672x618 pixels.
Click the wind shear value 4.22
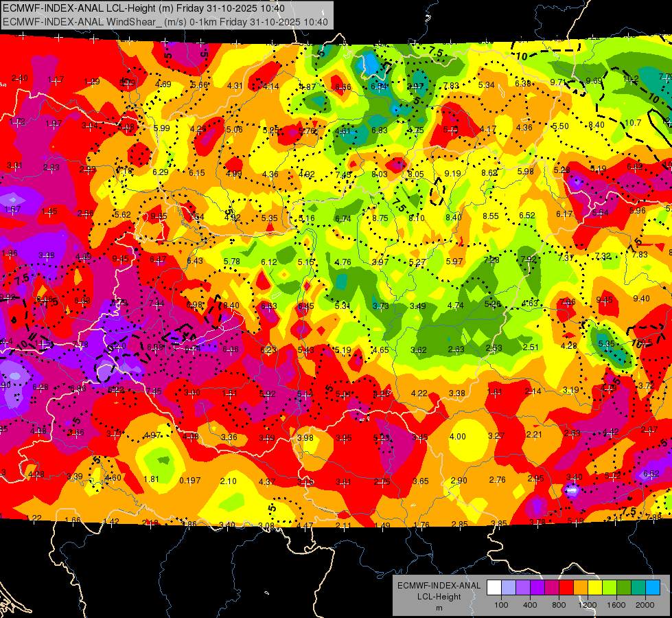[419, 393]
